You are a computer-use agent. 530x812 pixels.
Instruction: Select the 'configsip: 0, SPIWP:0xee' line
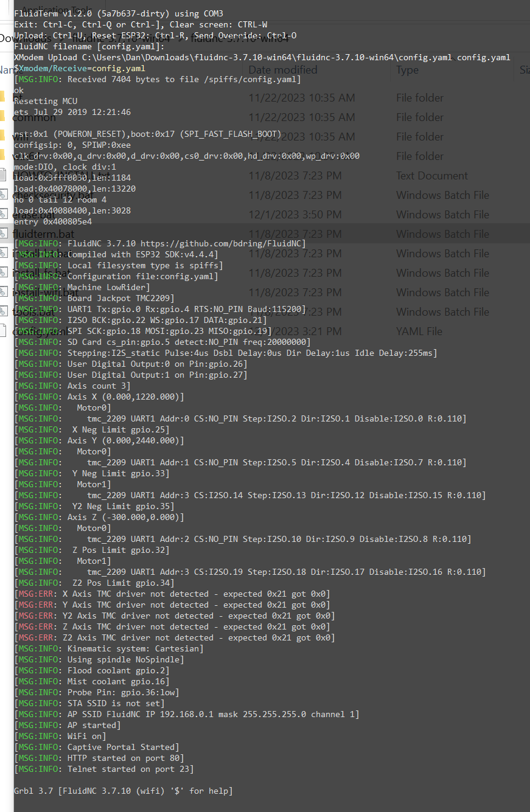click(72, 145)
